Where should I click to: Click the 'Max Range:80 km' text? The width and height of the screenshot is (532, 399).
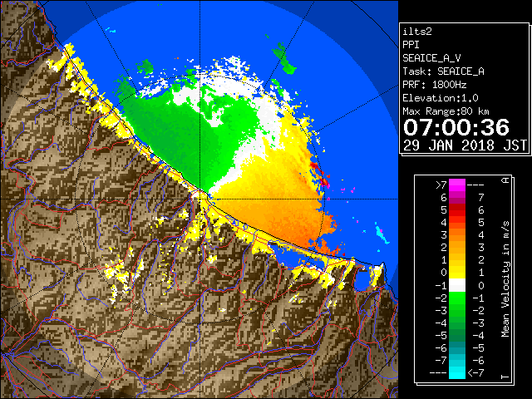(446, 111)
